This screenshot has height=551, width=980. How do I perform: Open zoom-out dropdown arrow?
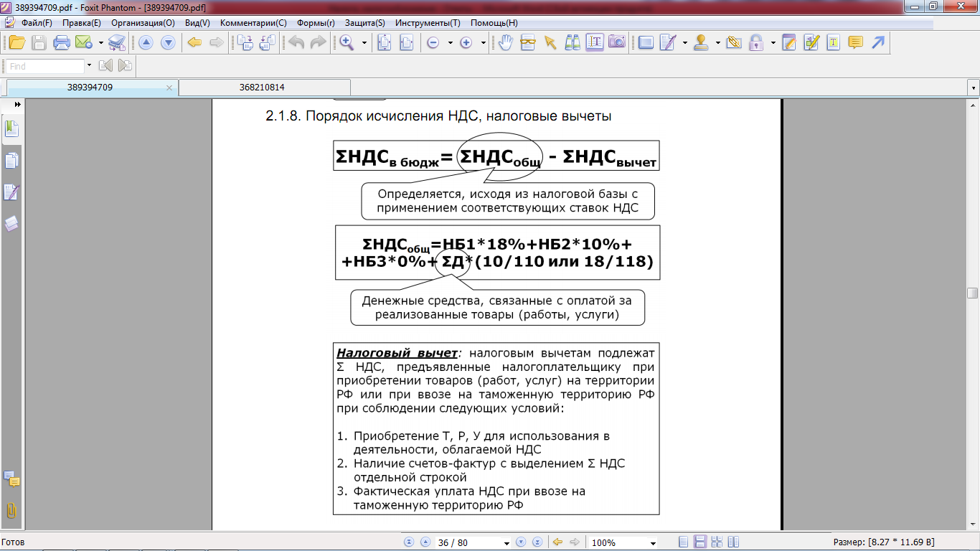(451, 42)
